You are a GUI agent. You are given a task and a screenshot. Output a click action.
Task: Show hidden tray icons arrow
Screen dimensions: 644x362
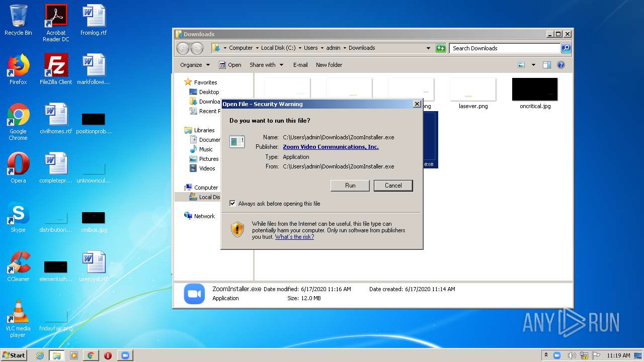pyautogui.click(x=546, y=355)
